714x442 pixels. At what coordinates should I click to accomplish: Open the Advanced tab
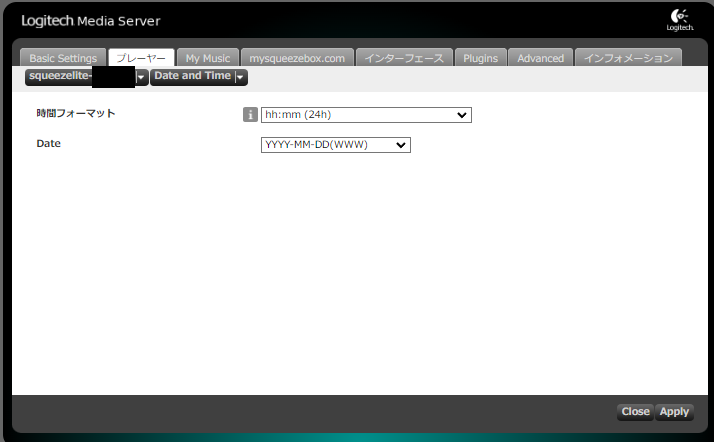541,58
